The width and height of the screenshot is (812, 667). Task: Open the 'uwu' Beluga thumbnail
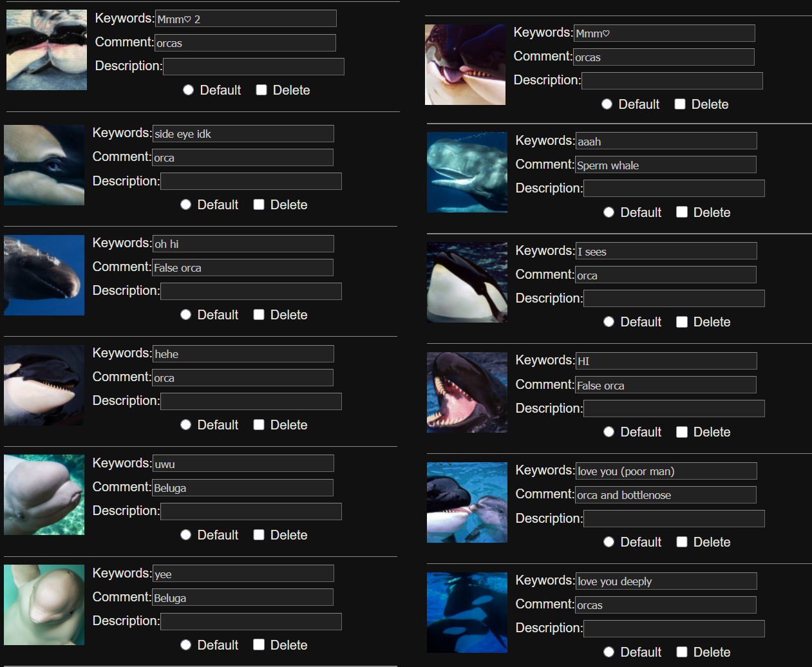pos(44,495)
